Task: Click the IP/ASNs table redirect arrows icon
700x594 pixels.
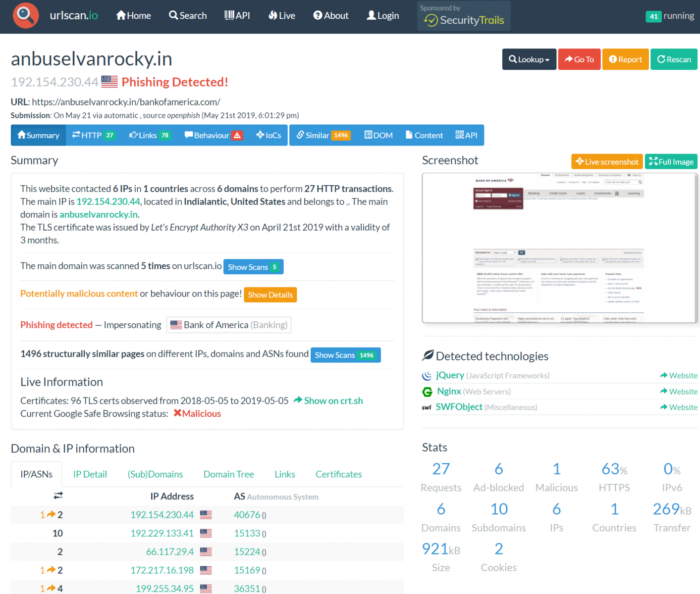Action: [x=58, y=496]
